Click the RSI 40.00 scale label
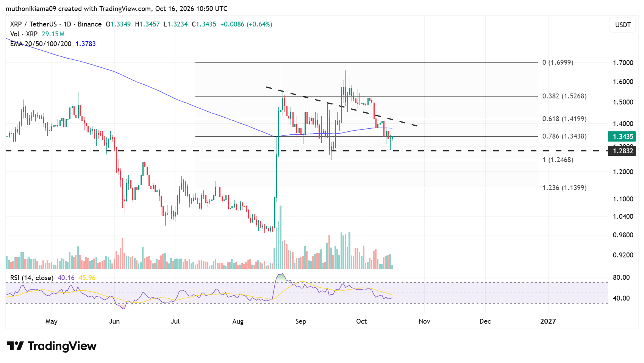The height and width of the screenshot is (363, 644). point(621,298)
